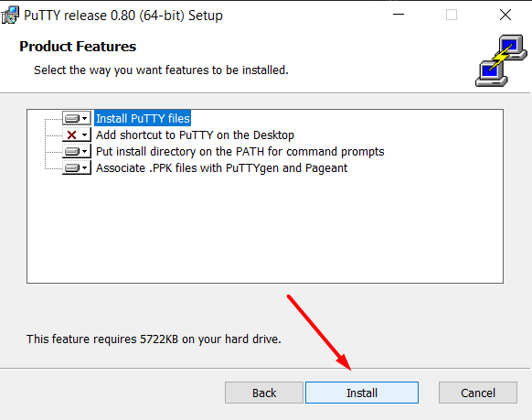Expand dropdown arrow for .PPK association feature
Viewport: 532px width, 420px height.
[x=85, y=168]
